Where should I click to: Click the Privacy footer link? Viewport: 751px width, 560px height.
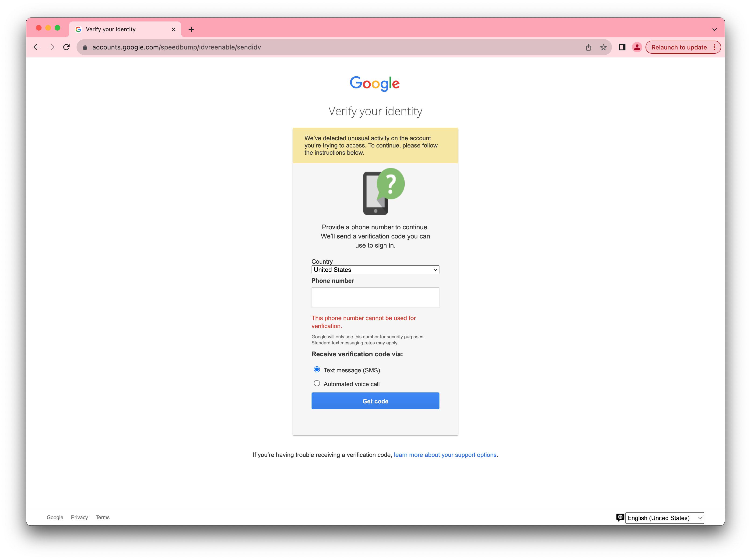coord(79,517)
